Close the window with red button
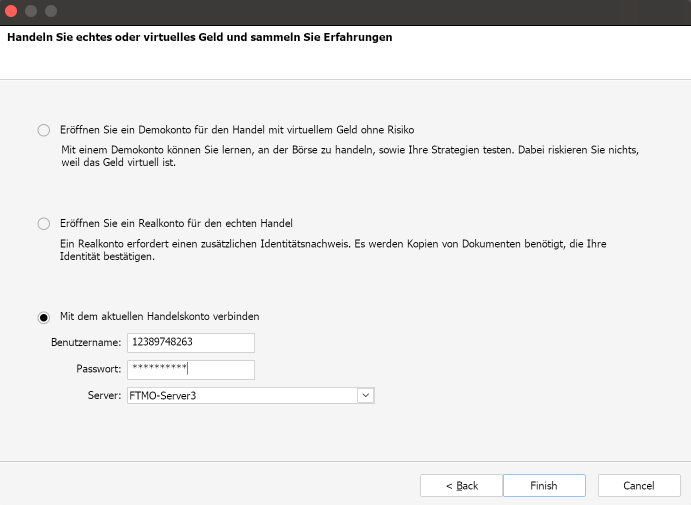The image size is (691, 505). click(x=12, y=11)
